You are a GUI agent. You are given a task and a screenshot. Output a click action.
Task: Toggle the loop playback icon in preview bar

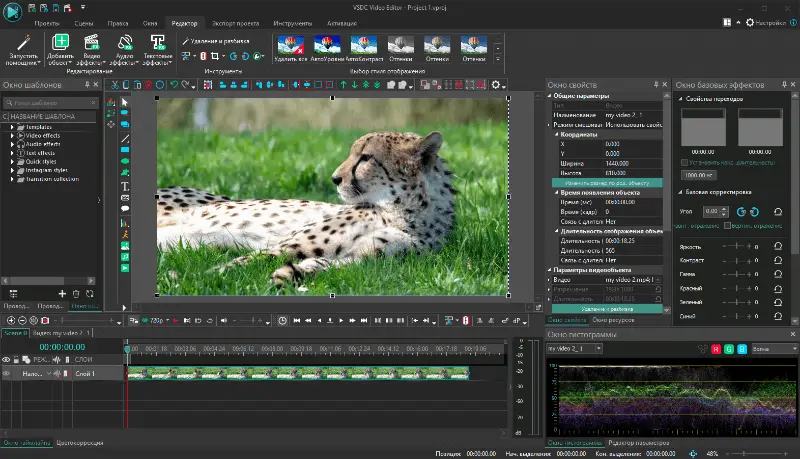(209, 320)
